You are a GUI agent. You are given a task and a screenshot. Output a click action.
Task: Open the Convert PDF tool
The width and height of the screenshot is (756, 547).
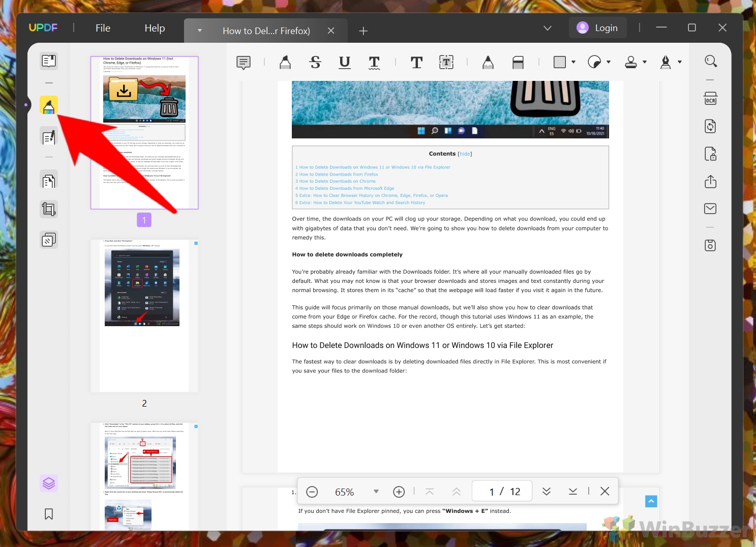coord(711,126)
